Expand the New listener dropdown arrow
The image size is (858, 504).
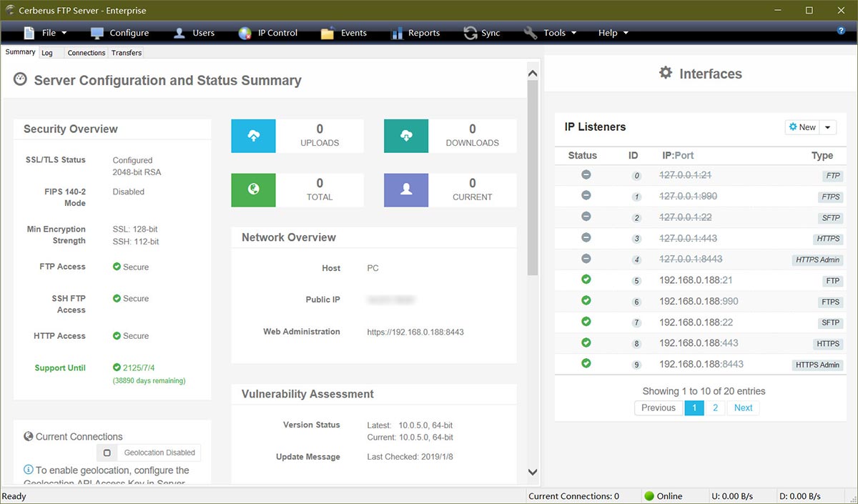coord(827,127)
